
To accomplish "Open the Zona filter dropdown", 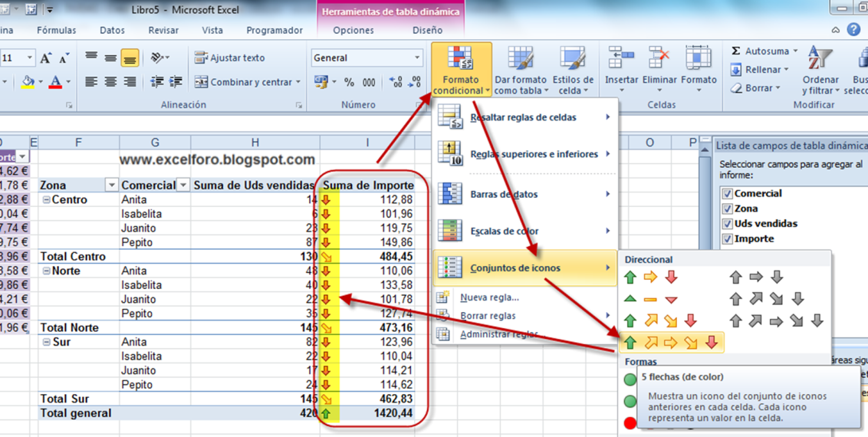I will [111, 186].
